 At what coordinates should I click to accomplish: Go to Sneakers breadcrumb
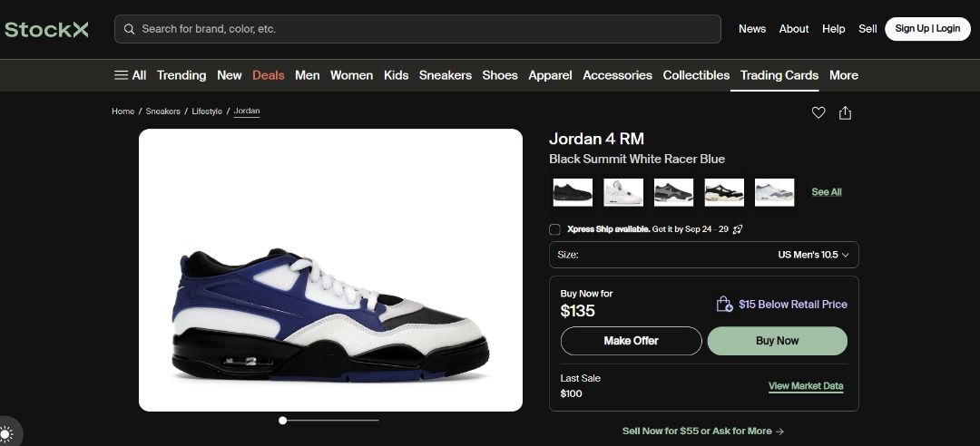(x=163, y=111)
